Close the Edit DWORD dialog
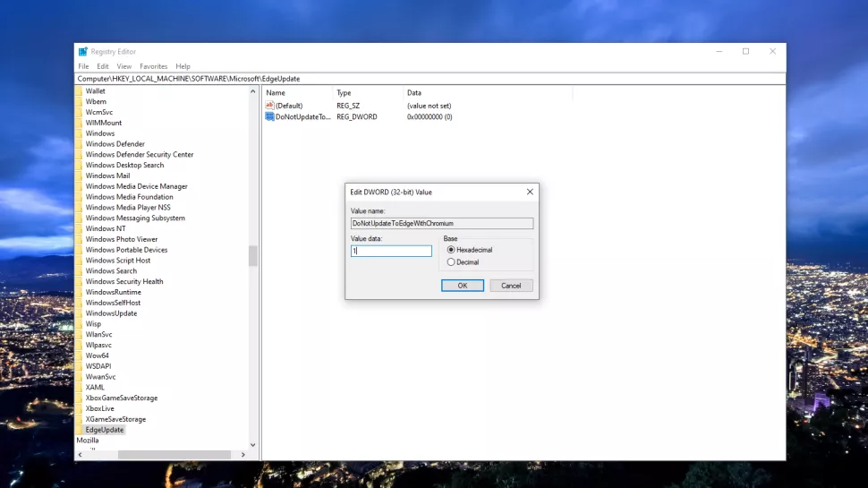This screenshot has height=488, width=868. [x=530, y=192]
